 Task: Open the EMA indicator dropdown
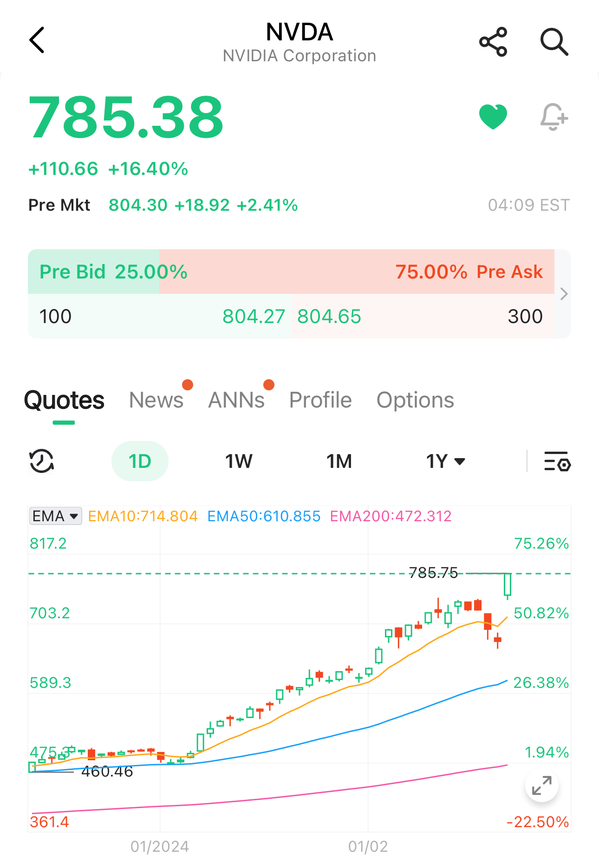pyautogui.click(x=55, y=516)
